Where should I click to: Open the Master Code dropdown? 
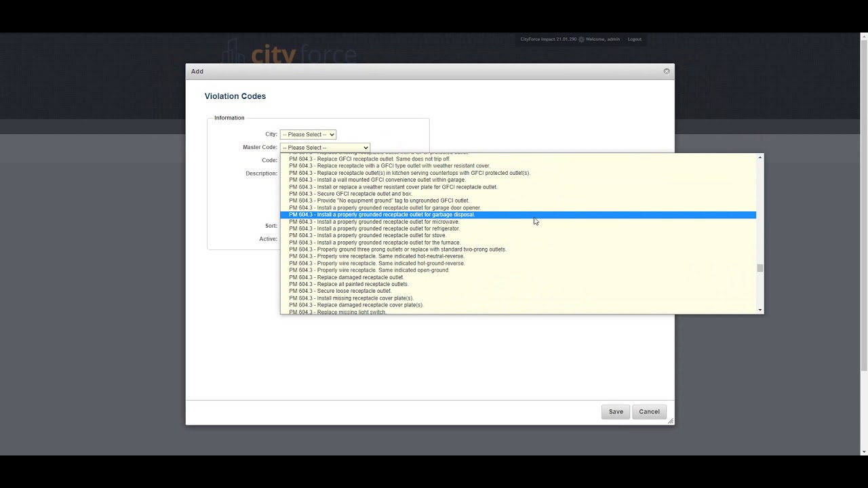325,147
